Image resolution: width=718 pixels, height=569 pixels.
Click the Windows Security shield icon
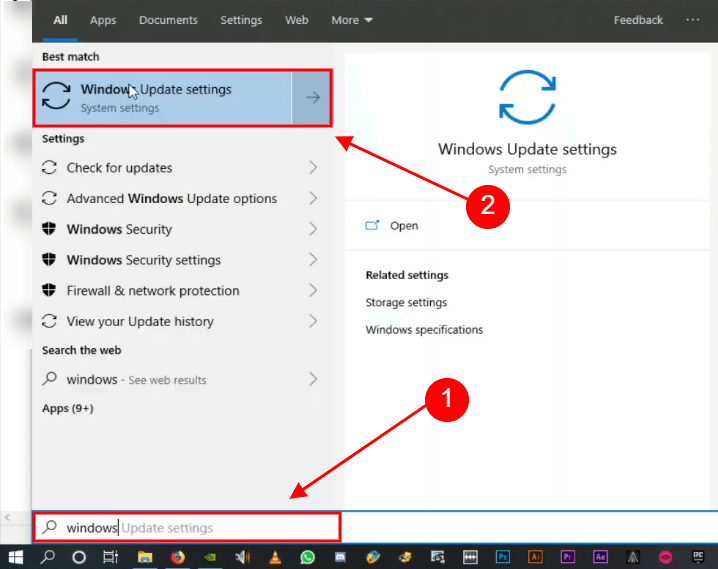(x=49, y=228)
